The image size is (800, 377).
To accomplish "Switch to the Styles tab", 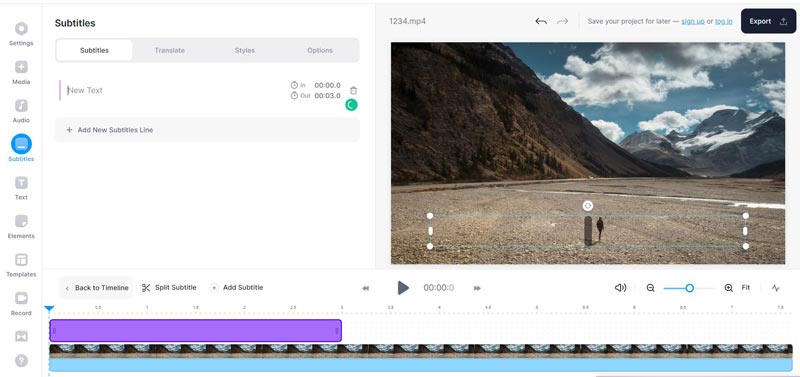I will coord(245,51).
